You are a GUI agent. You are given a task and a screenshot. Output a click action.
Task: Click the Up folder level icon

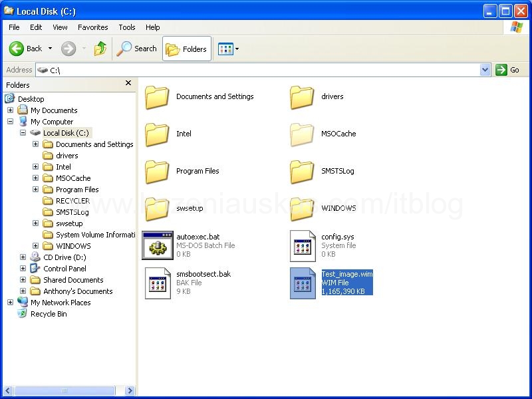pos(100,49)
